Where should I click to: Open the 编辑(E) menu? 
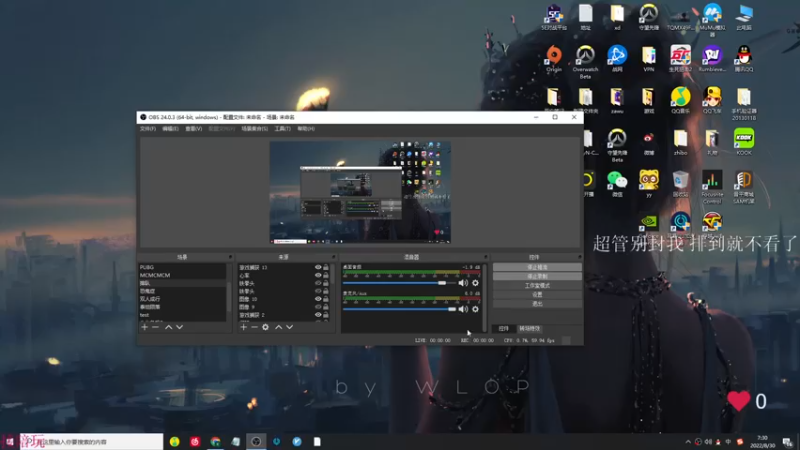click(x=170, y=129)
